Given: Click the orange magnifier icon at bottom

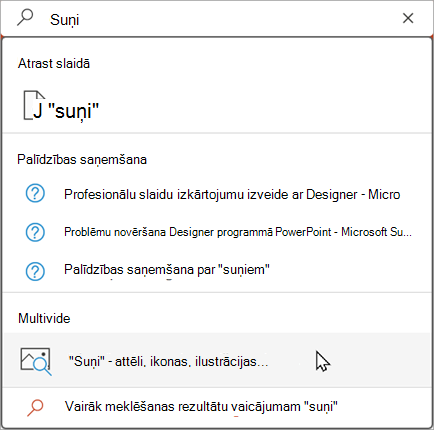Looking at the screenshot, I should (x=35, y=408).
